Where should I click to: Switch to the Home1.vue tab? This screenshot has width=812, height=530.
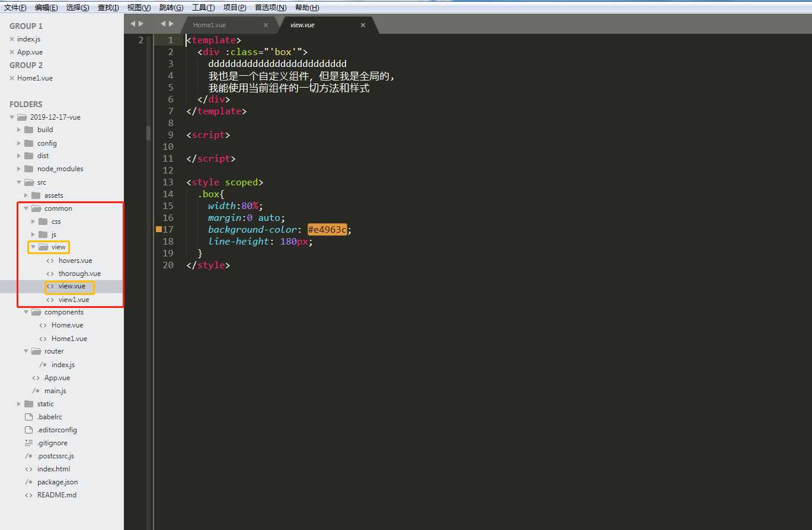[209, 25]
